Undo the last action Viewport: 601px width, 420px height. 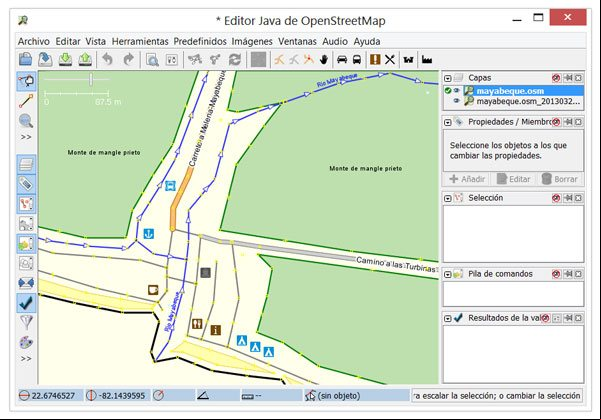click(108, 60)
